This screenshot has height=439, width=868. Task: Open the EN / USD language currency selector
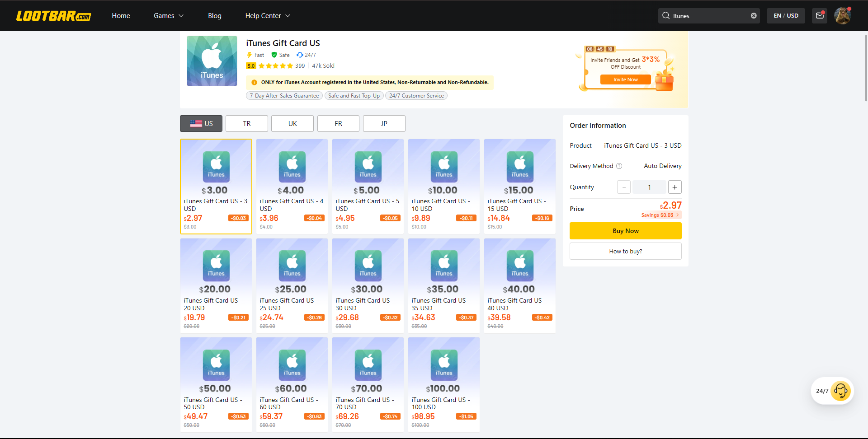click(786, 16)
